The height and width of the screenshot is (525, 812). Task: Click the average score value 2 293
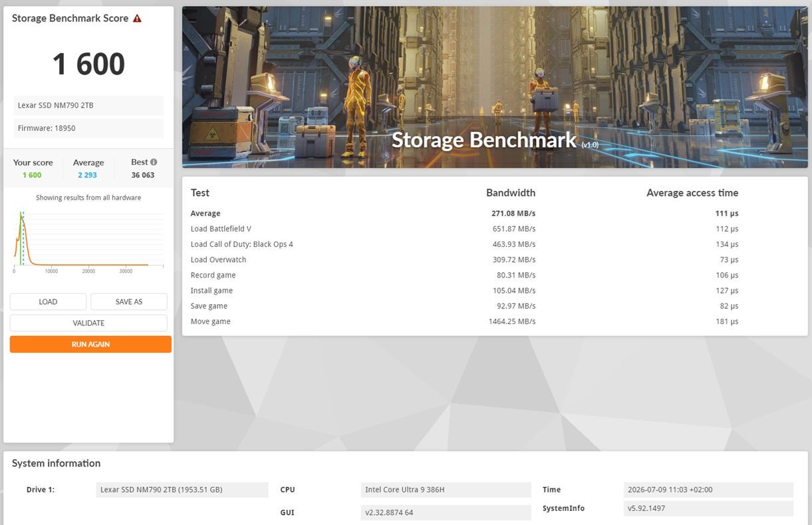coord(88,175)
